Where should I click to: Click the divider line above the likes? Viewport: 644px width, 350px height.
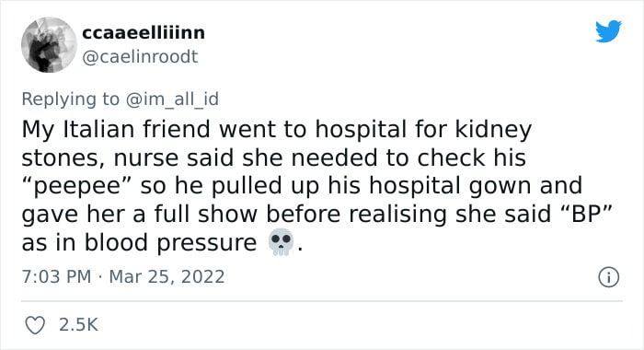pos(322,301)
